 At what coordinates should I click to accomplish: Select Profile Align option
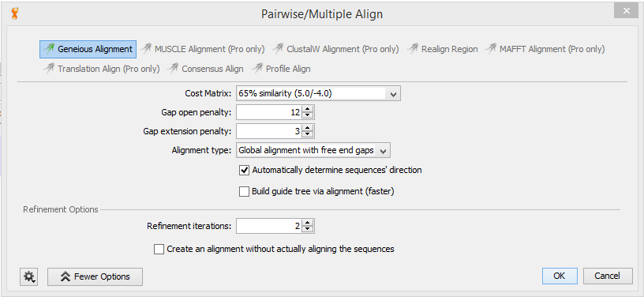click(x=281, y=69)
